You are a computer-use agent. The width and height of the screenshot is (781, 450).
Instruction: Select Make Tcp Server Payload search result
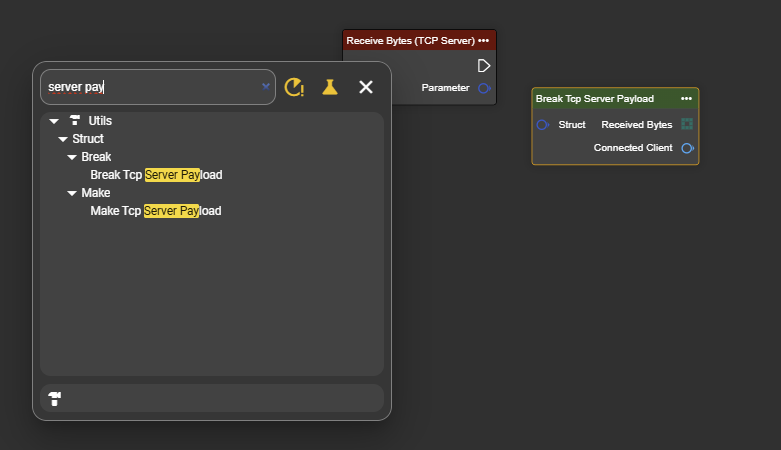[x=155, y=211]
